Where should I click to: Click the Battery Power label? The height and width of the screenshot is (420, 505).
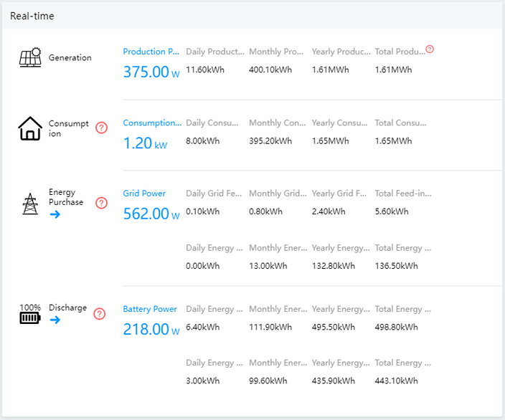click(x=150, y=309)
